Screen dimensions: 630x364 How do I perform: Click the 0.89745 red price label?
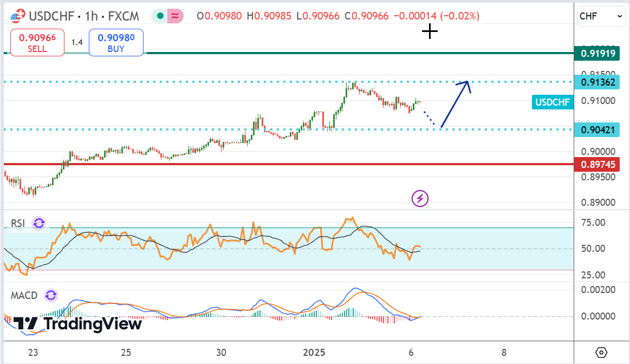coord(597,164)
